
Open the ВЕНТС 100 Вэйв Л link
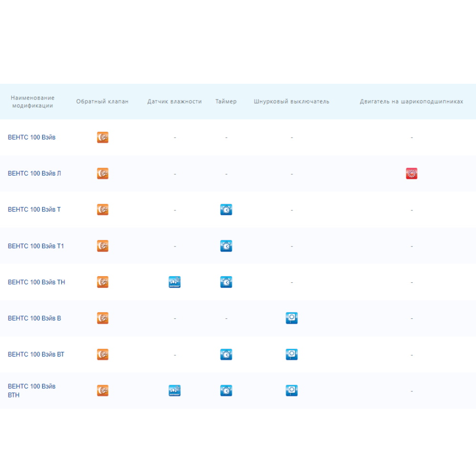34,173
